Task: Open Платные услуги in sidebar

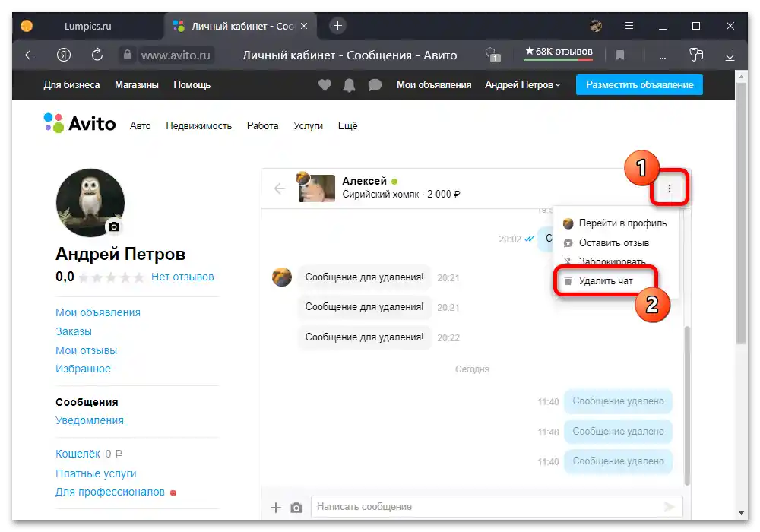Action: coord(96,473)
